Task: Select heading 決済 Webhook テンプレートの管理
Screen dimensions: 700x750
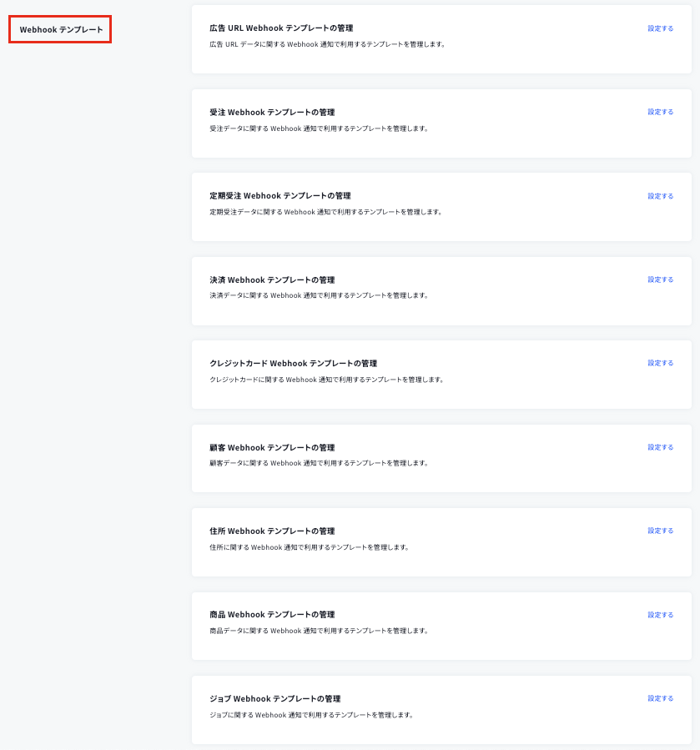Action: (x=272, y=279)
